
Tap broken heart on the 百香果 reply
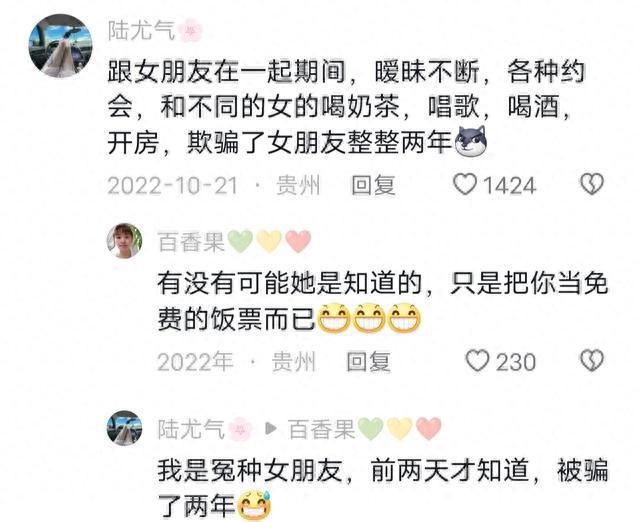[x=592, y=360]
